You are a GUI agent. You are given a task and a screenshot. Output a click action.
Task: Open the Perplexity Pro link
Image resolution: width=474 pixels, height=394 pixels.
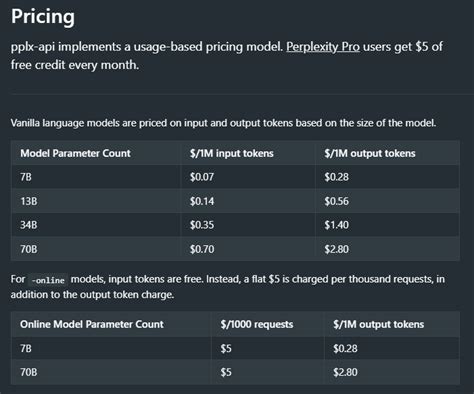(323, 47)
